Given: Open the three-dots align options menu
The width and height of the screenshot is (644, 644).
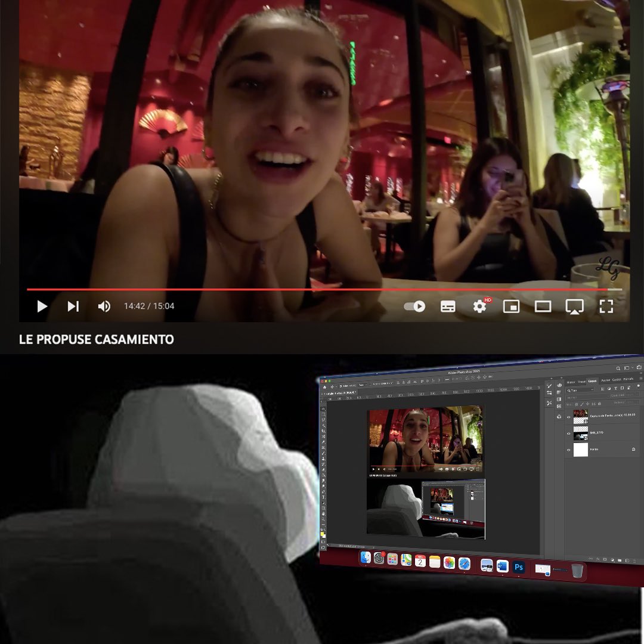Looking at the screenshot, I should 447,379.
